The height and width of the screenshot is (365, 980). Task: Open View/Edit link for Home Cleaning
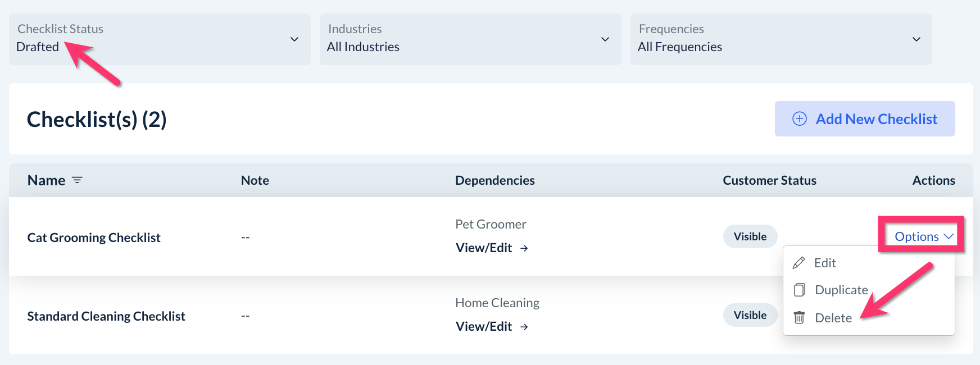click(484, 327)
